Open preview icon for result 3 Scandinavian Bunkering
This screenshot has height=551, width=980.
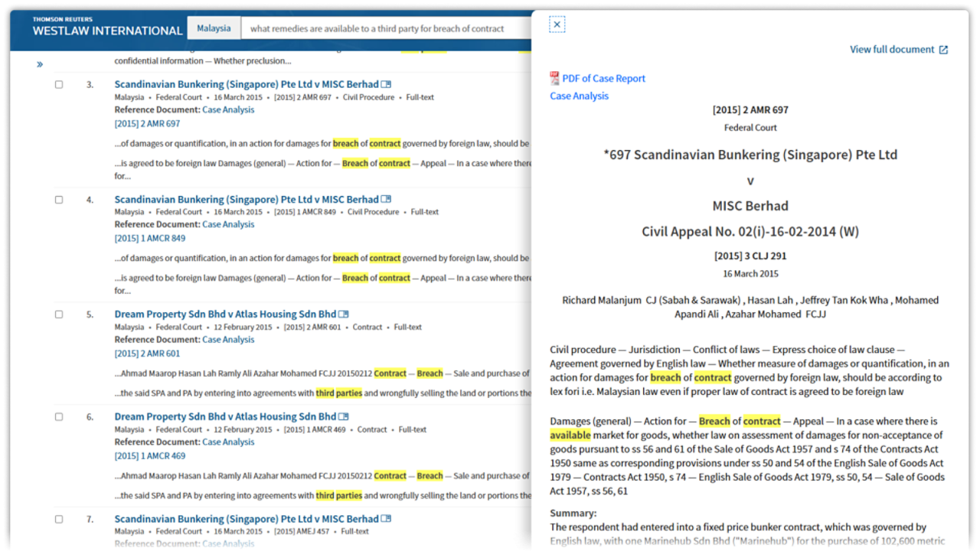tap(386, 84)
